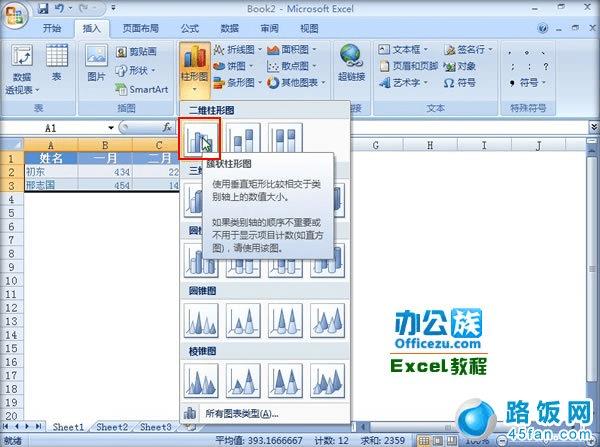Choose the fourth 3D cone chart thumbnail

click(x=328, y=320)
